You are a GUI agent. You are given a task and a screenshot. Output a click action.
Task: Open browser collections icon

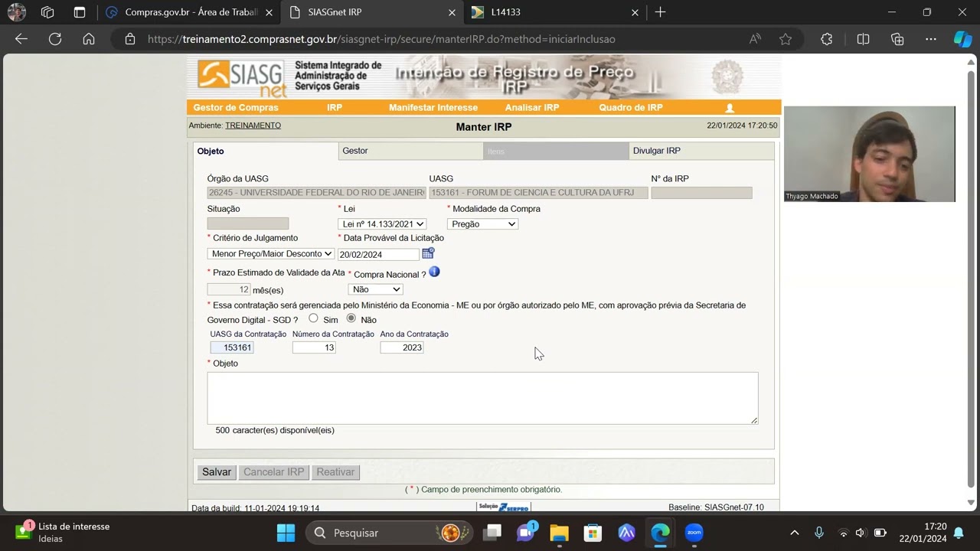click(897, 39)
